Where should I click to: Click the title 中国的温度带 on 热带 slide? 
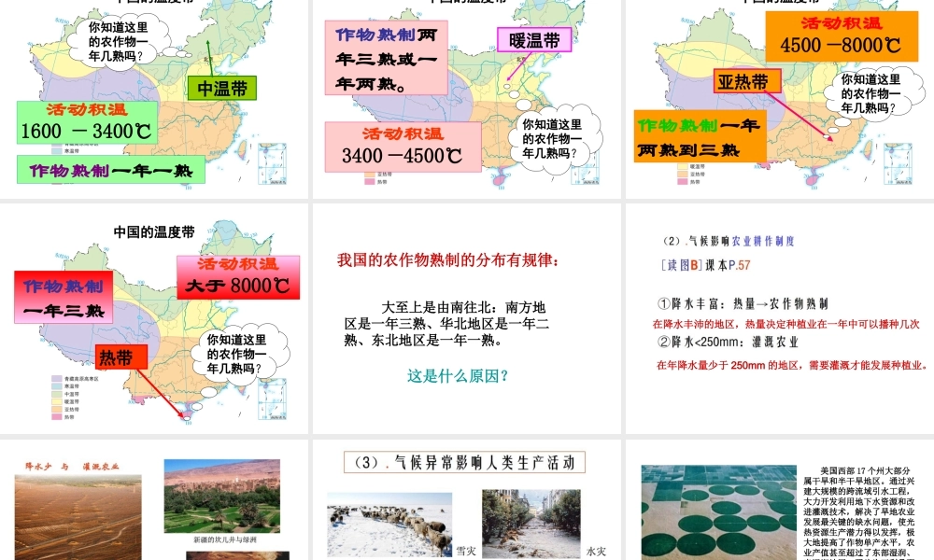pyautogui.click(x=154, y=232)
